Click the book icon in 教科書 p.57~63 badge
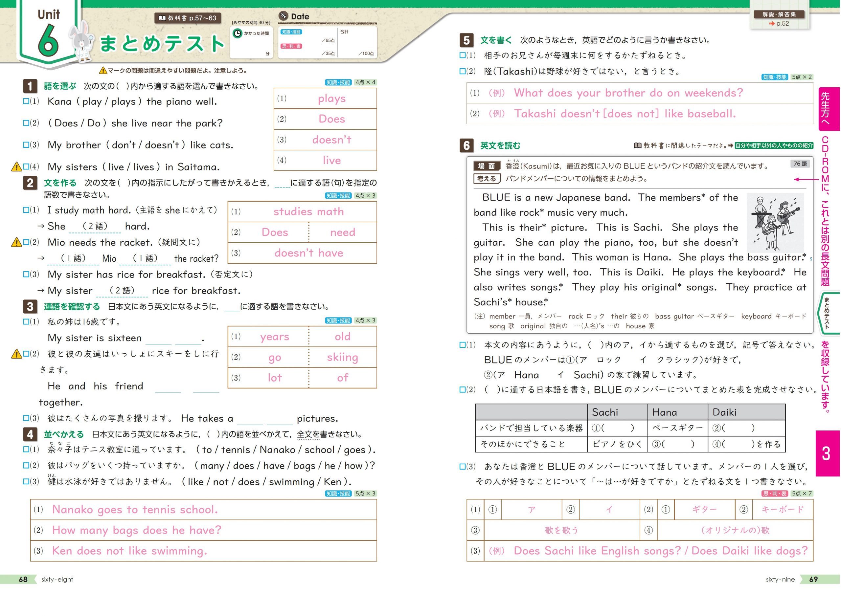 click(x=162, y=18)
